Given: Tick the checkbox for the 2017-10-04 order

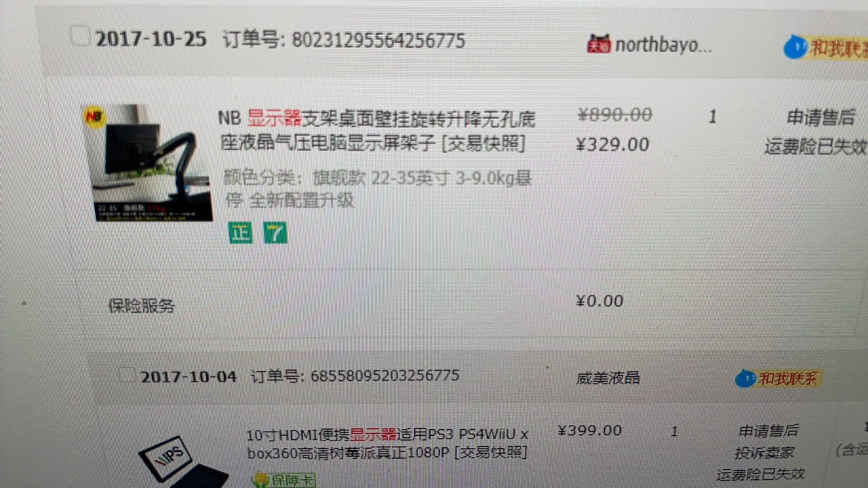Looking at the screenshot, I should (127, 374).
